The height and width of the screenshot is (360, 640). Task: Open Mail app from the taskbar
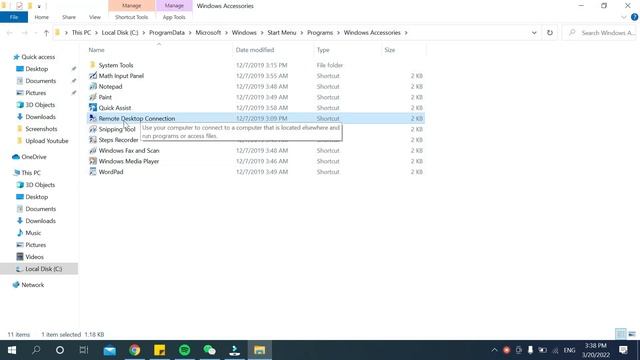click(110, 350)
